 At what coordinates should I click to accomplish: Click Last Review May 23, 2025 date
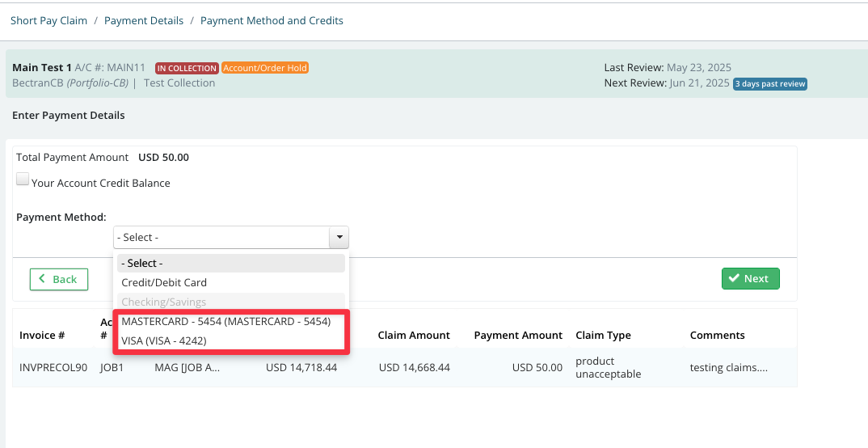(x=698, y=68)
